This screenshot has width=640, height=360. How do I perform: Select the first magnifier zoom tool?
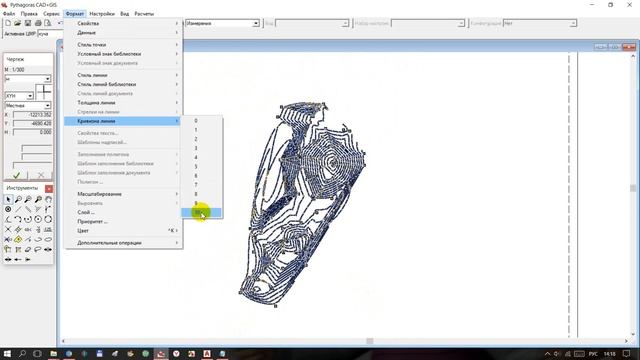click(18, 199)
